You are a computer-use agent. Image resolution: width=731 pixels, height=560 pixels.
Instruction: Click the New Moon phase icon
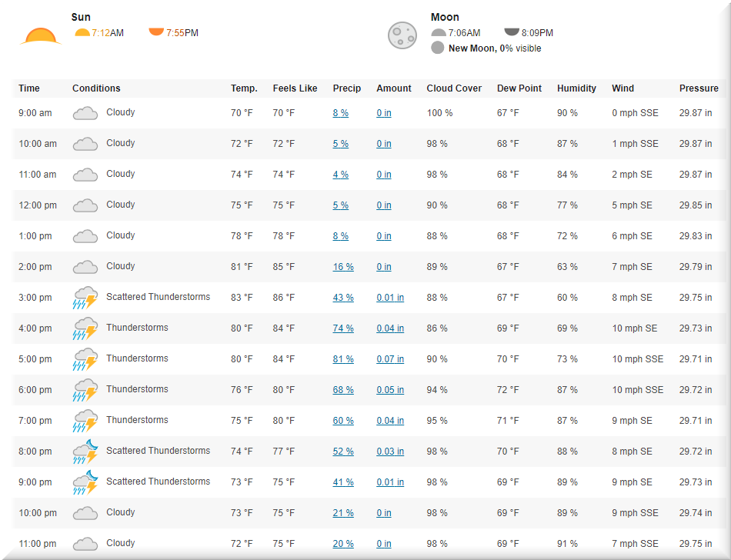(438, 48)
